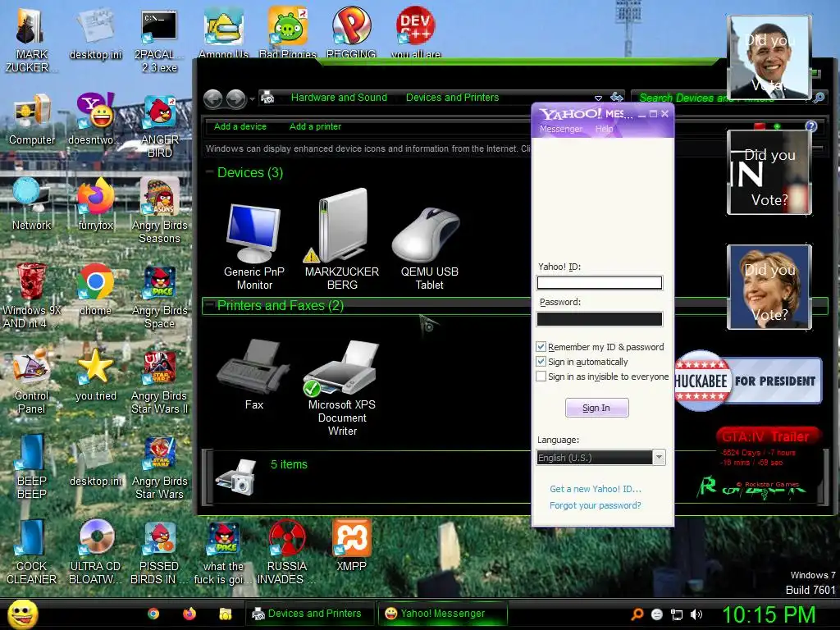Open the Hillary 'Did you Vote?' gadget
Screen dimensions: 840x630
click(769, 286)
